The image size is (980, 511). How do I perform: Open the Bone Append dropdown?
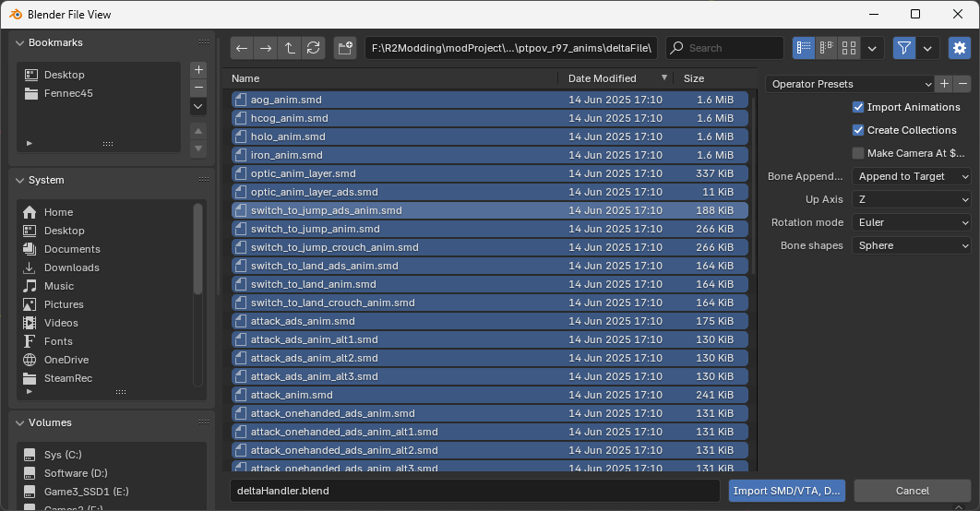[912, 176]
